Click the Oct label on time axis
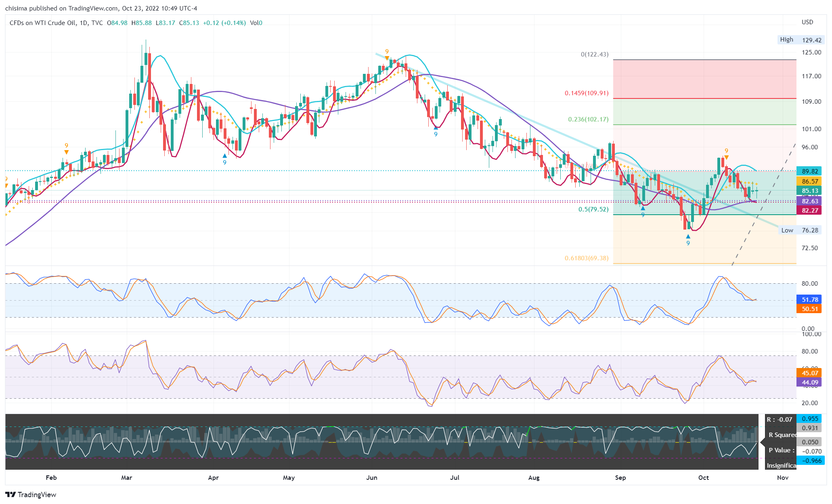Screen dimensions: 832x504 coord(703,477)
